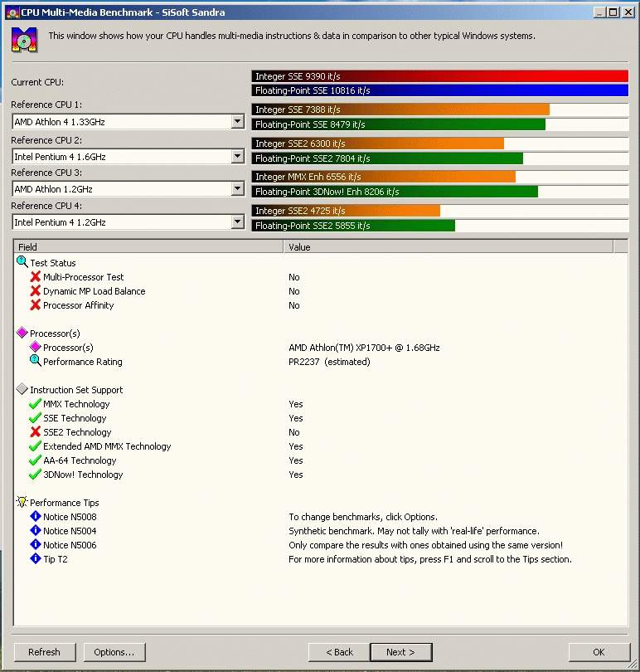
Task: Expand the Reference CPU 2 dropdown arrow
Action: click(237, 157)
